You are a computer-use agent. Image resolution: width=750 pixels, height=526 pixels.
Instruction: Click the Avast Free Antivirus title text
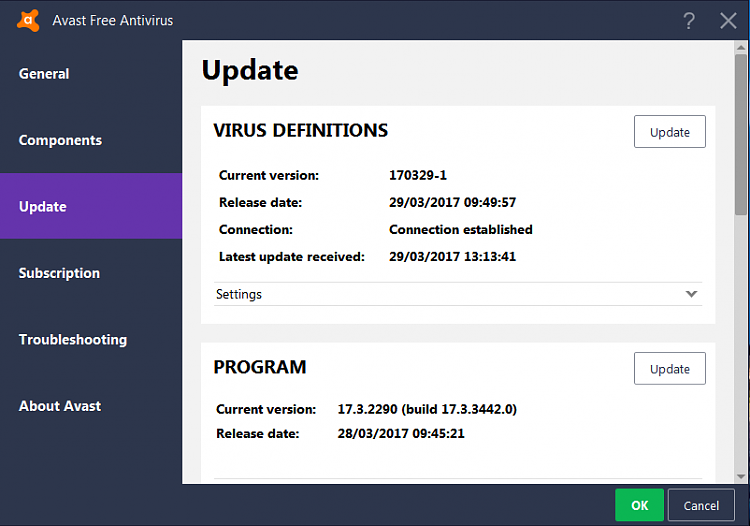(x=113, y=21)
